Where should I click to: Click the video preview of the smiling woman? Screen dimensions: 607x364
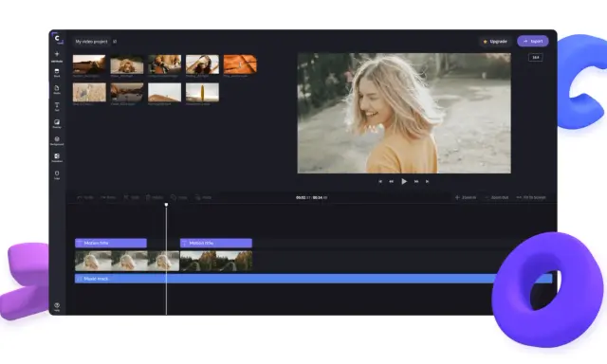point(404,113)
